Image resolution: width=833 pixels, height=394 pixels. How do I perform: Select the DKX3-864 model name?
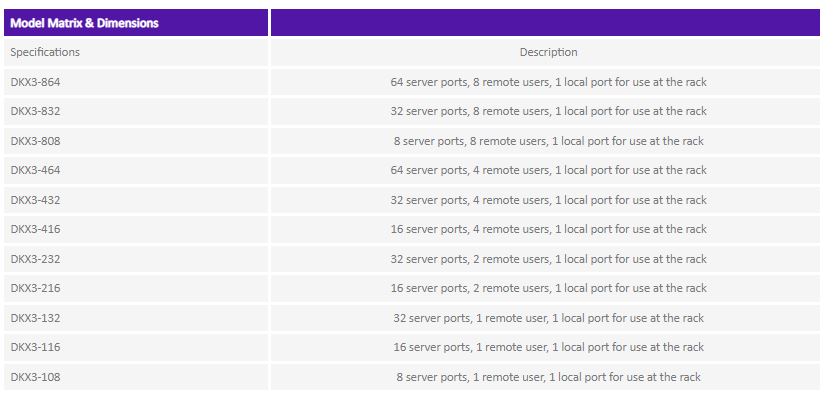[35, 82]
